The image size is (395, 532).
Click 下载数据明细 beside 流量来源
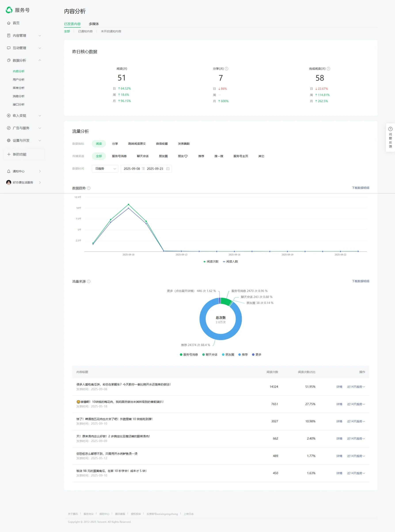pyautogui.click(x=361, y=281)
